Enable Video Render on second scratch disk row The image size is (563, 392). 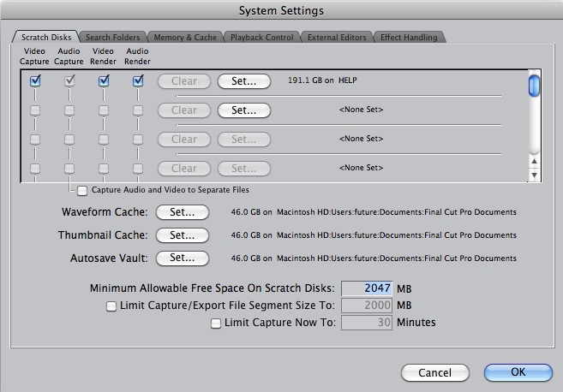point(104,110)
